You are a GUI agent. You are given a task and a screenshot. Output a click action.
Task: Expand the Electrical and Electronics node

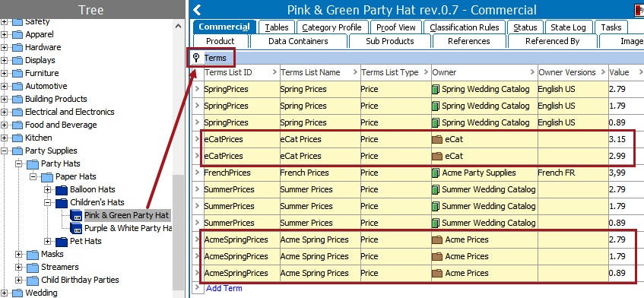5,112
